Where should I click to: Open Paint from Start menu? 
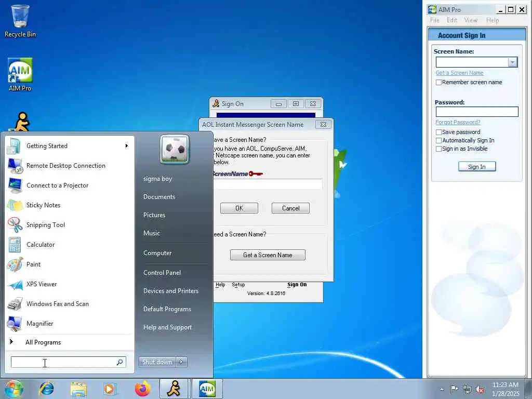point(70,264)
